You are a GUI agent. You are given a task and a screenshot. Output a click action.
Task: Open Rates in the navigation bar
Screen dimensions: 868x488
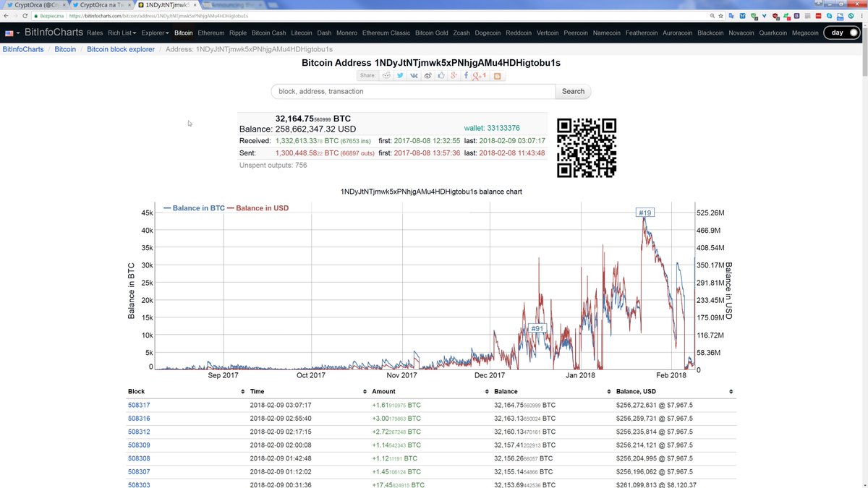(95, 33)
